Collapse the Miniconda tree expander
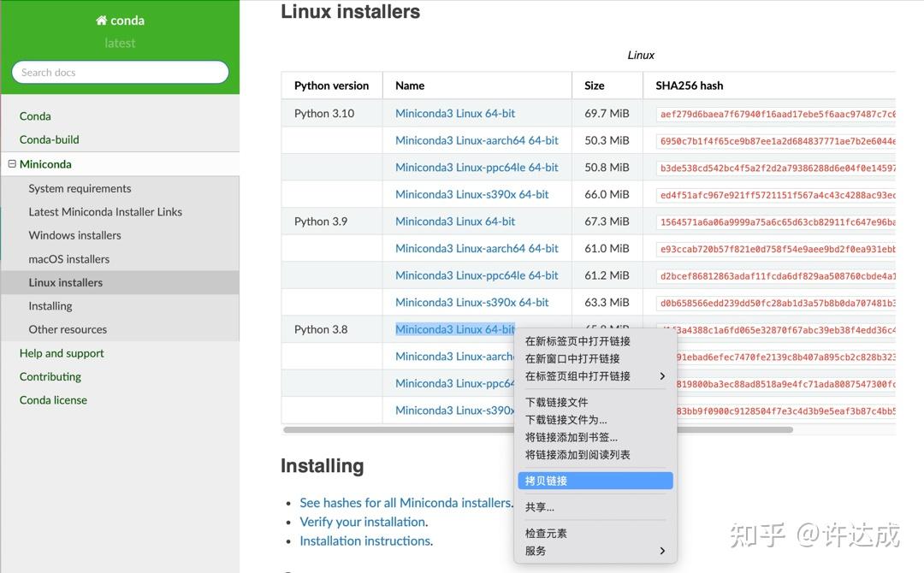 point(12,164)
